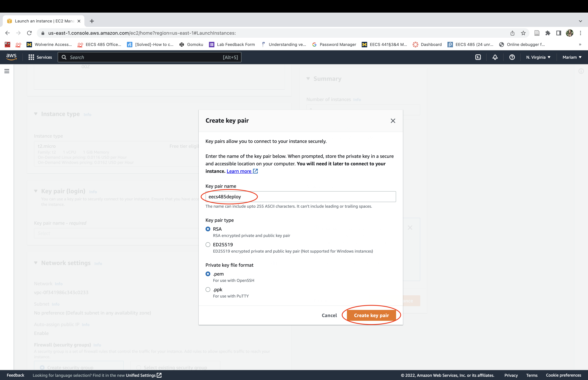This screenshot has height=380, width=588.
Task: Open the AWS CloudShell icon
Action: pos(478,57)
